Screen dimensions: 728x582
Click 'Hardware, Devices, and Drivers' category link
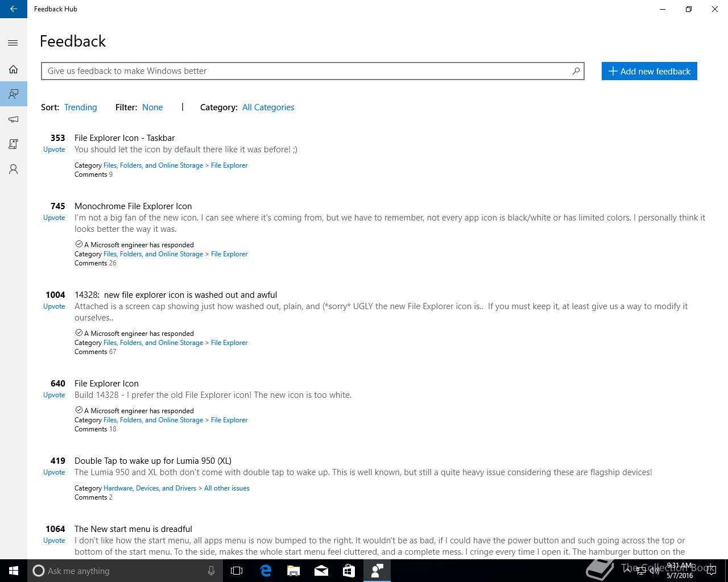150,488
